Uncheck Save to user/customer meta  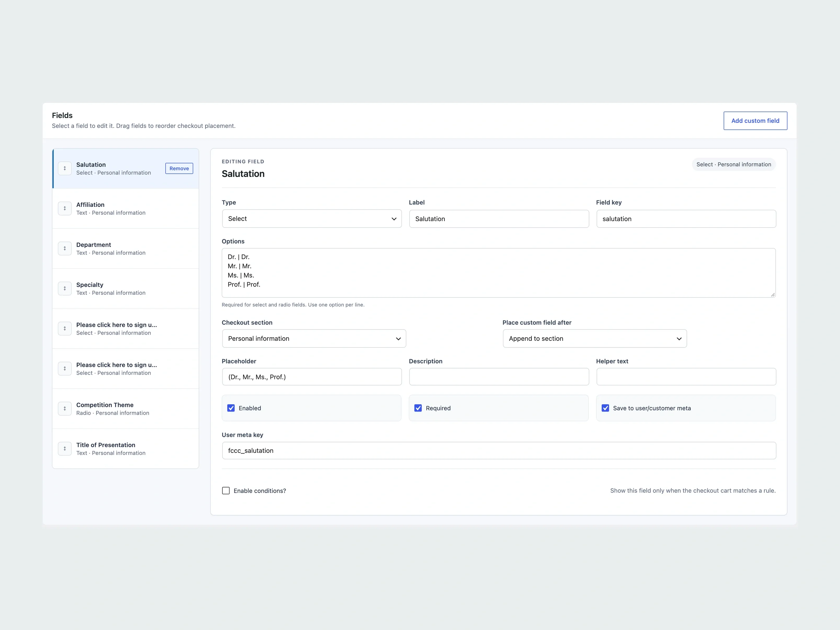(x=605, y=408)
